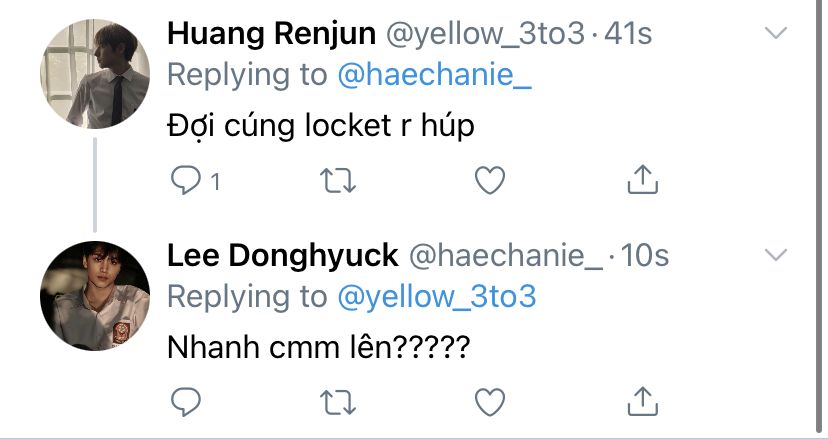Share Huang Renjun's tweet
The height and width of the screenshot is (439, 828).
tap(640, 180)
